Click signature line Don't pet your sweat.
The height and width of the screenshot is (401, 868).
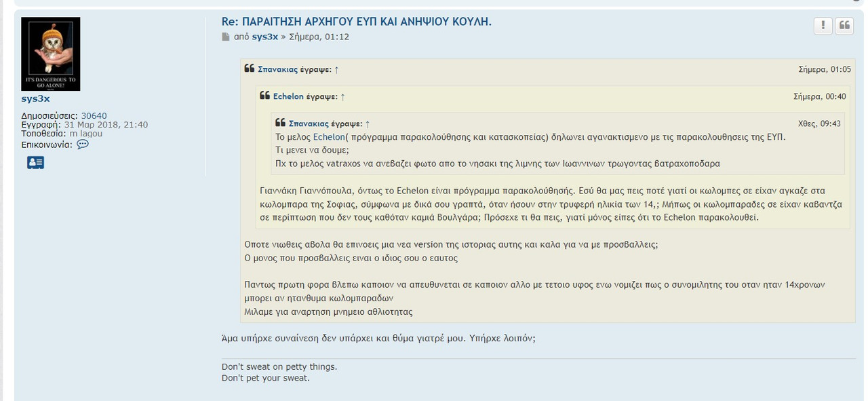point(266,378)
